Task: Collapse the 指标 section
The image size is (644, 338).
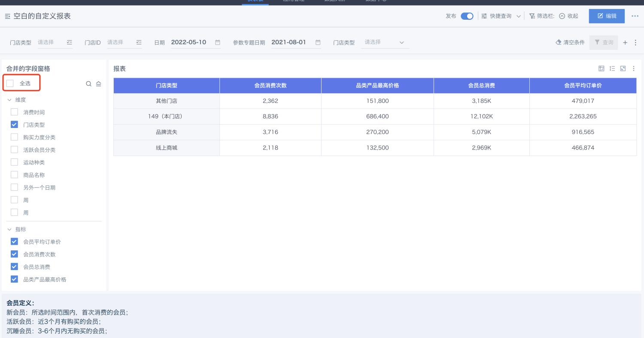Action: [x=9, y=229]
